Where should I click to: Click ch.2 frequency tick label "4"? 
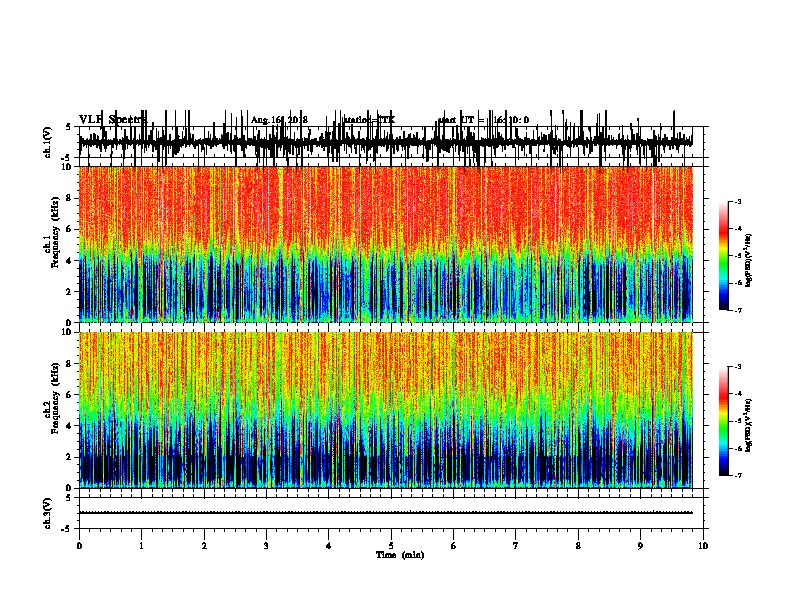[71, 426]
